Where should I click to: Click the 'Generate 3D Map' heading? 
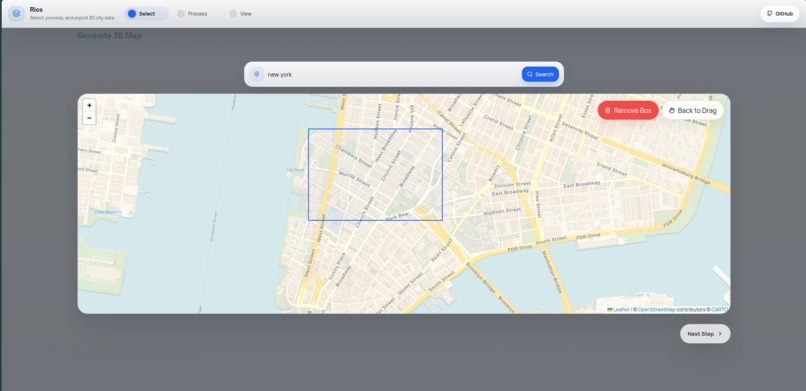click(x=109, y=35)
